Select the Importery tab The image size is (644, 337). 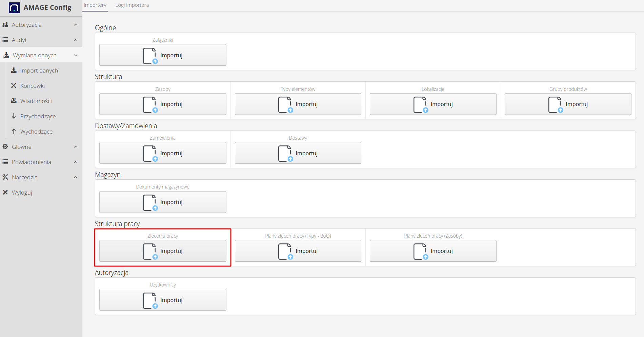click(95, 5)
